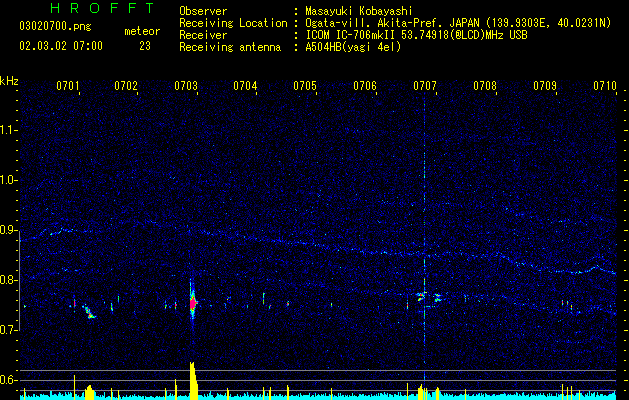Click the 0706 time marker
629x400 pixels.
(365, 85)
